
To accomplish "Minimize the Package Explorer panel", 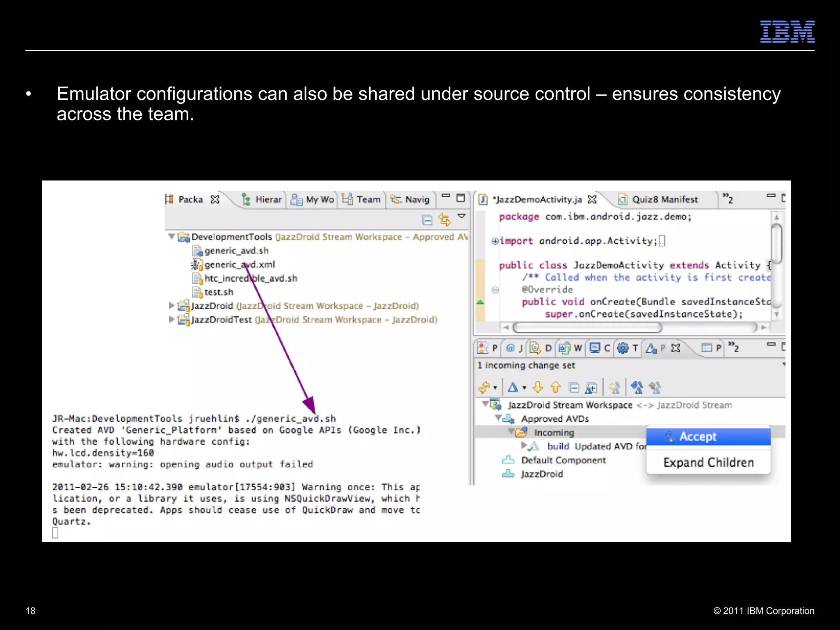I will coord(446,196).
